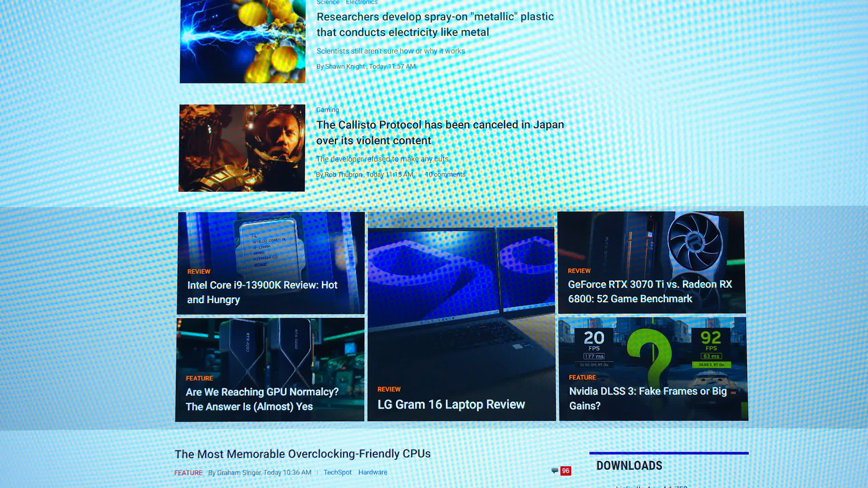The height and width of the screenshot is (488, 868).
Task: Click the Callisto Protocol astronaut thumbnail
Action: click(242, 148)
